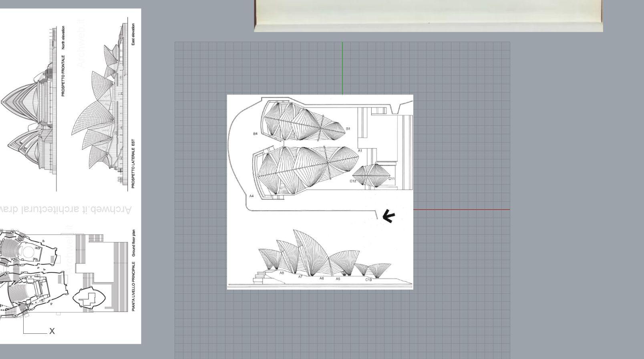Click the "A6" label under the elevation
The image size is (644, 359).
click(x=322, y=278)
